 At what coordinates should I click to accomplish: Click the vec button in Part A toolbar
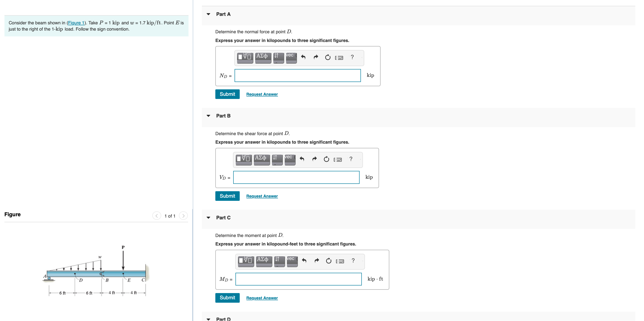click(291, 58)
